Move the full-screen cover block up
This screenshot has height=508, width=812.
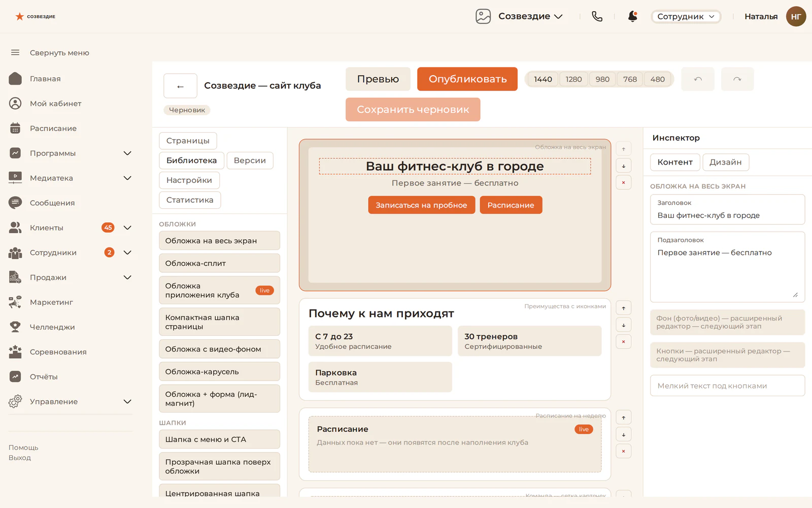click(624, 149)
